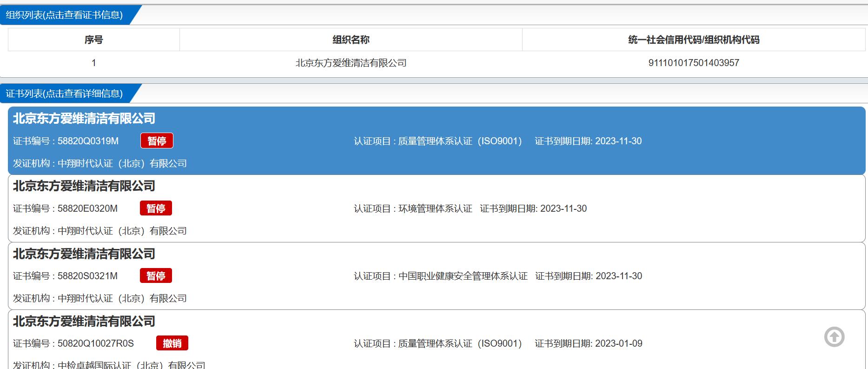Screen dimensions: 868x369
Task: Select 质量管理体系认证 (ISO9001) on certificate 50820Q10027R0S
Action: pyautogui.click(x=460, y=343)
